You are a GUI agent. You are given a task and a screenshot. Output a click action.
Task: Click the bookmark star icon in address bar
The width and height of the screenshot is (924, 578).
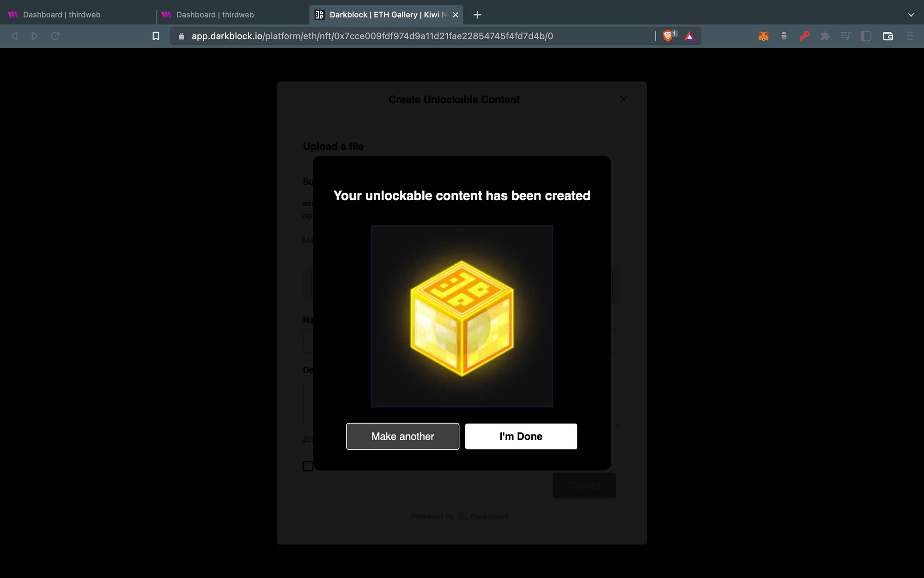156,36
